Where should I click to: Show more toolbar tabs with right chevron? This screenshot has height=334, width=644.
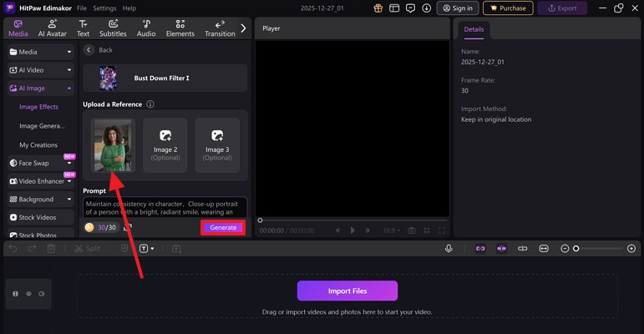[x=243, y=28]
